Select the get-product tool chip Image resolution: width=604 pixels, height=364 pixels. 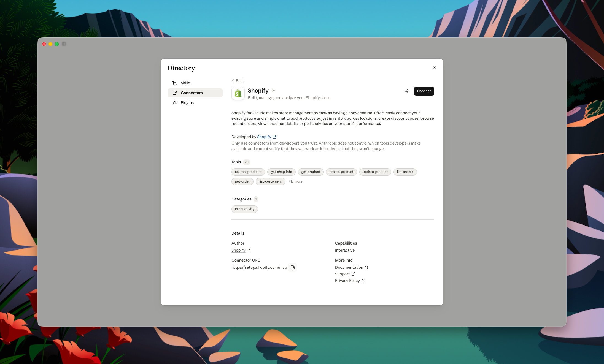pos(311,172)
